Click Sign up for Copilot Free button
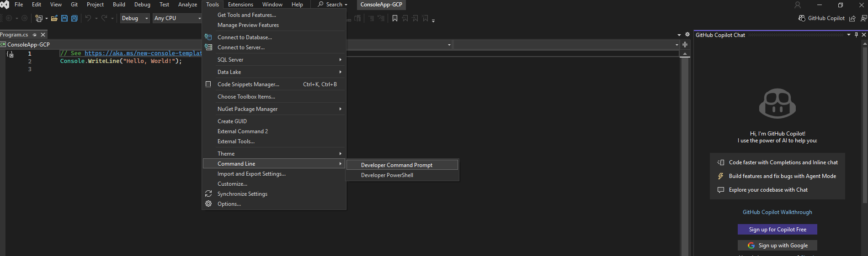 point(777,230)
